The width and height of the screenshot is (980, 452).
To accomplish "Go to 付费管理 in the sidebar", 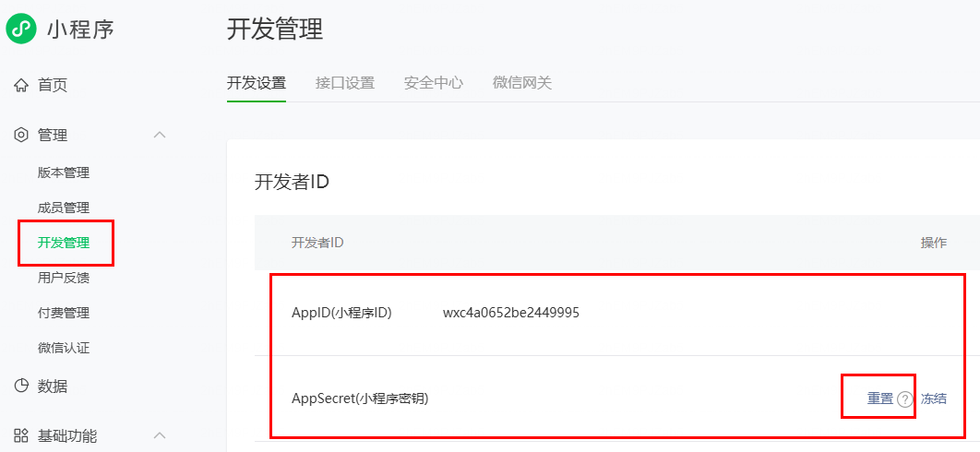I will (64, 313).
